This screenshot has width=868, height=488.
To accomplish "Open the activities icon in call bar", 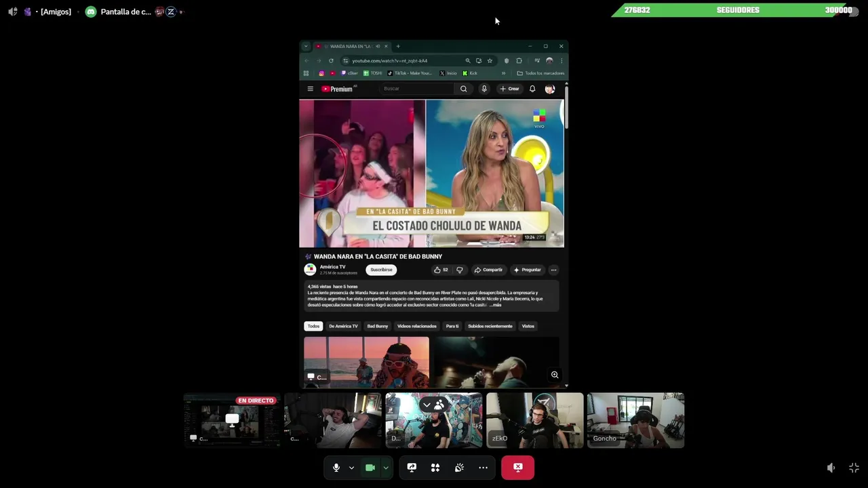I will (435, 468).
